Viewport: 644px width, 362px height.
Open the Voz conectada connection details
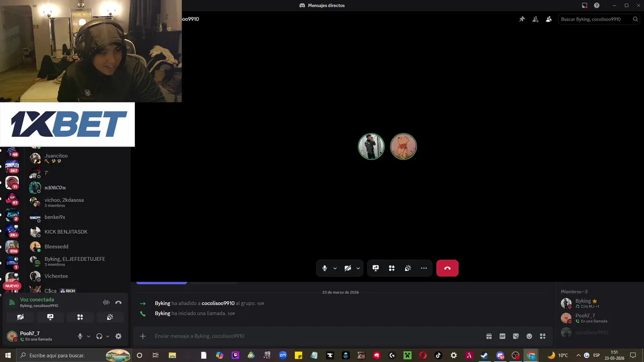pos(37,300)
